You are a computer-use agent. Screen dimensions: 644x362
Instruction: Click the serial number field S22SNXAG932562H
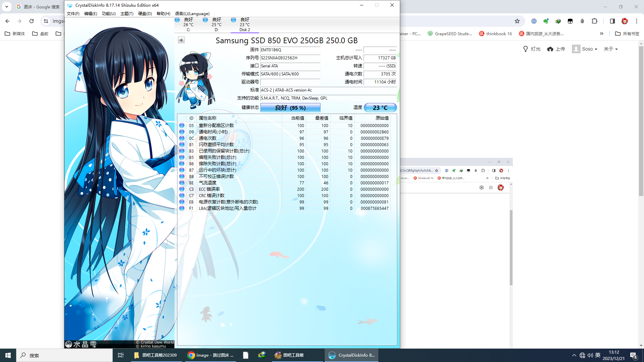(x=290, y=58)
